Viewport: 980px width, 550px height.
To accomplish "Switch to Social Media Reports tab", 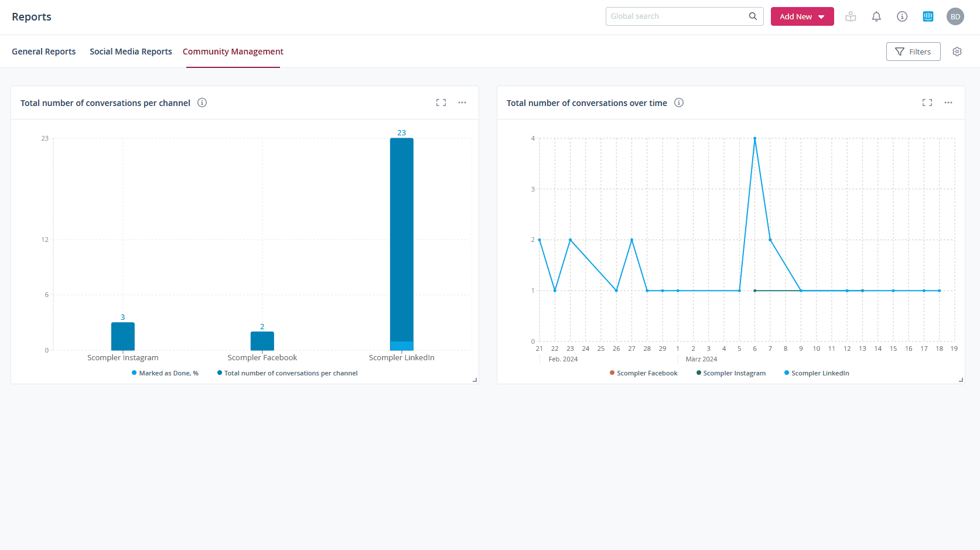I will pyautogui.click(x=131, y=52).
